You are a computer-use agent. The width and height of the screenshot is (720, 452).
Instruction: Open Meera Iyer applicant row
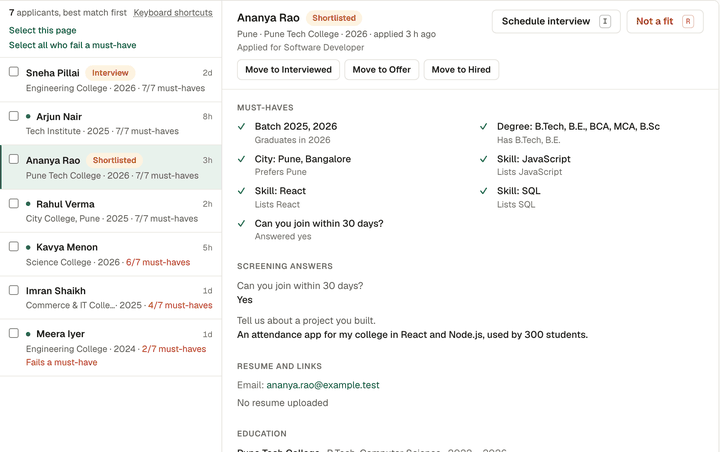(x=111, y=348)
